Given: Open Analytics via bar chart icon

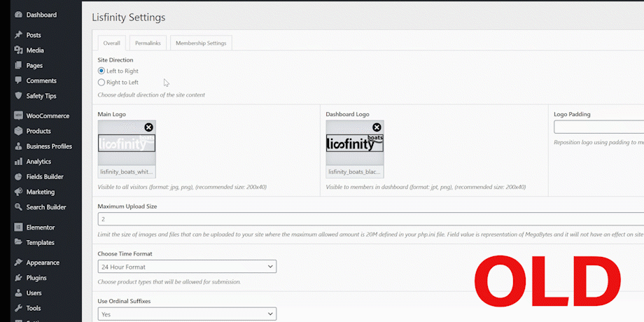Looking at the screenshot, I should 18,162.
